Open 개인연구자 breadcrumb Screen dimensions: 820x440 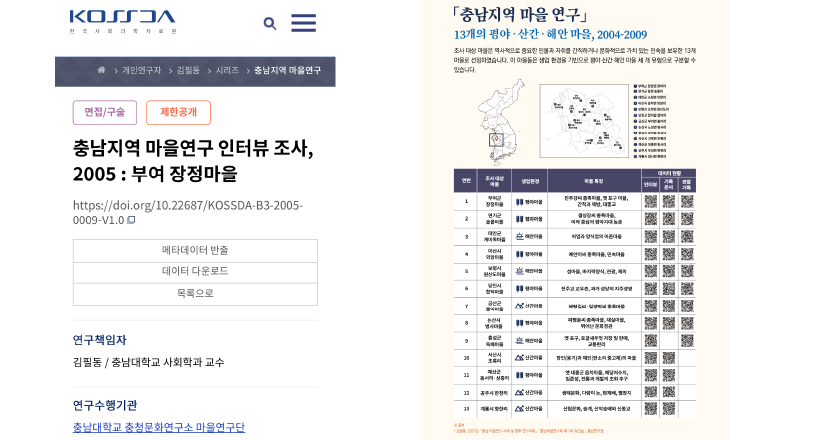point(141,70)
